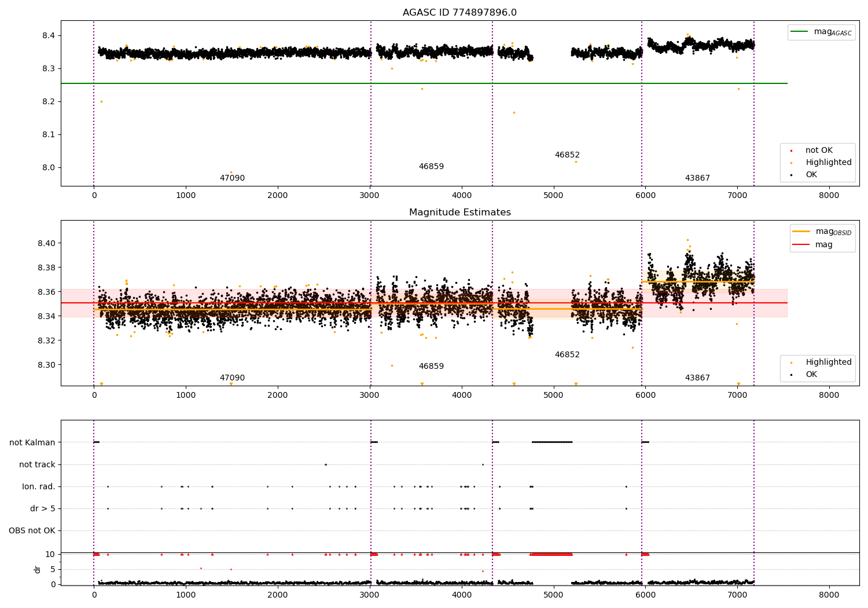Click y-axis tick 8.2 on top plot
Viewport: 868px width, 608px height.
pyautogui.click(x=49, y=102)
